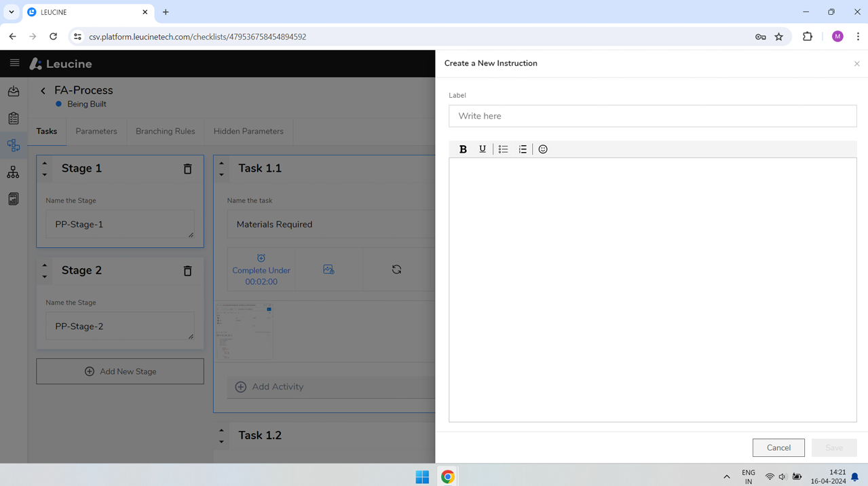The height and width of the screenshot is (486, 868).
Task: Click inside the instruction text editor area
Action: (652, 290)
